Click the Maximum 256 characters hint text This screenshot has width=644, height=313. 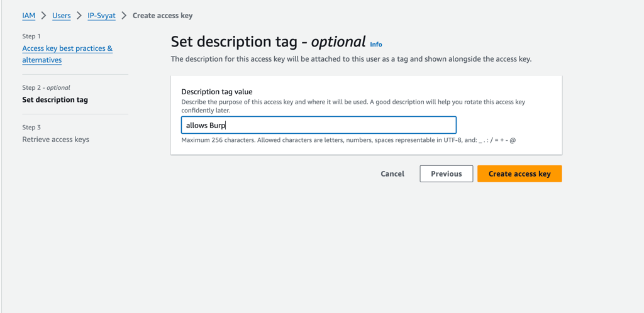pyautogui.click(x=348, y=140)
